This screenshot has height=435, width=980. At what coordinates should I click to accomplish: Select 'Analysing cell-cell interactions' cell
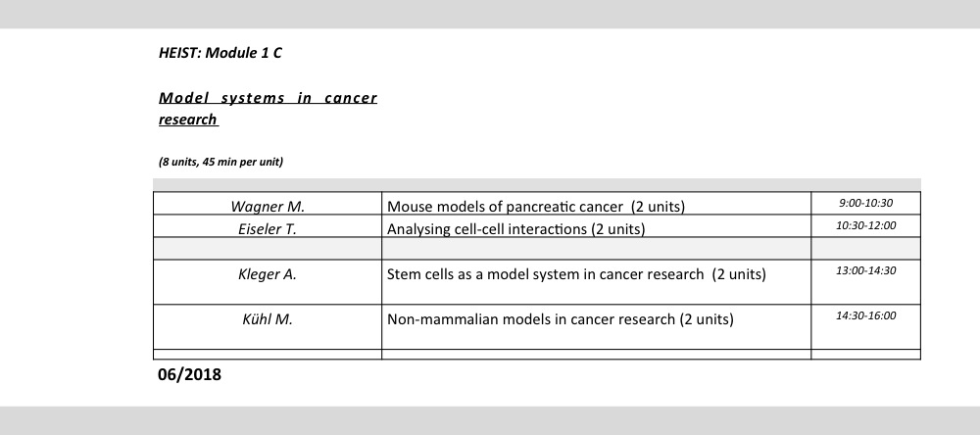click(596, 226)
